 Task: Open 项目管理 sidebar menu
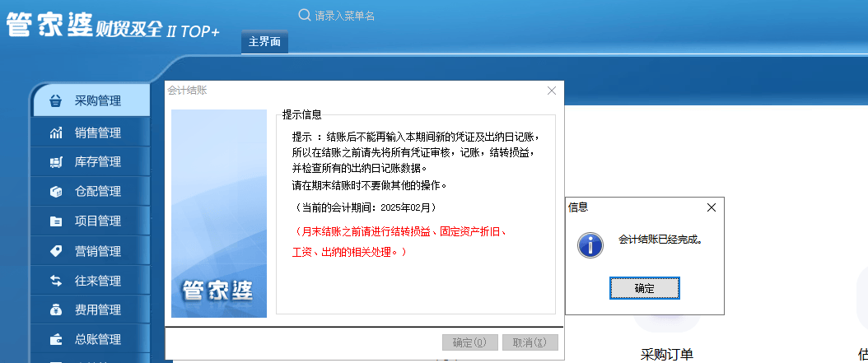pos(91,221)
